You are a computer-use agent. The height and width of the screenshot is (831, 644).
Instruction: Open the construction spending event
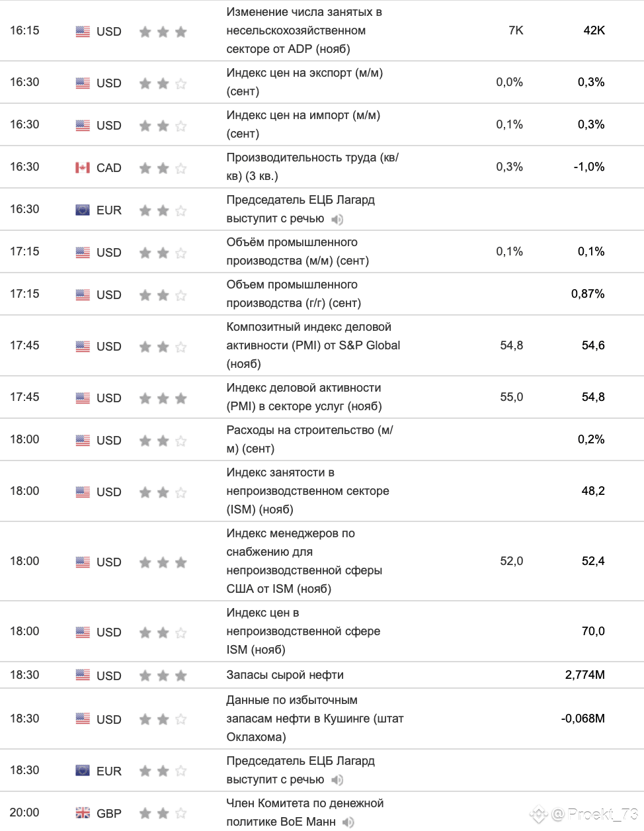click(x=310, y=439)
